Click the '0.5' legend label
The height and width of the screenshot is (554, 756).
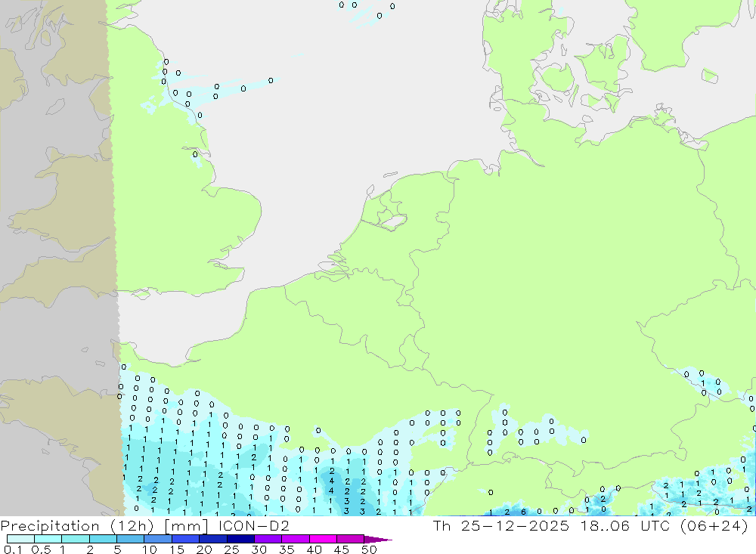tap(41, 549)
